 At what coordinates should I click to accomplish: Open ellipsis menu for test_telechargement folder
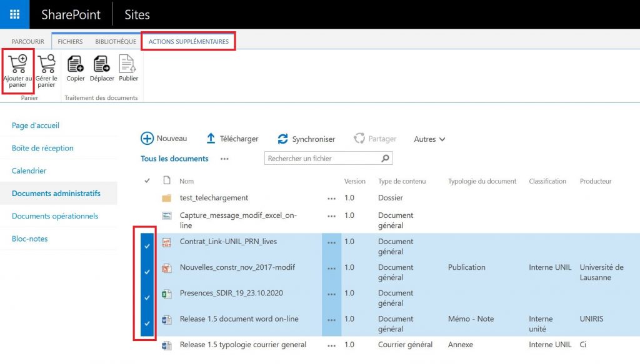point(331,199)
